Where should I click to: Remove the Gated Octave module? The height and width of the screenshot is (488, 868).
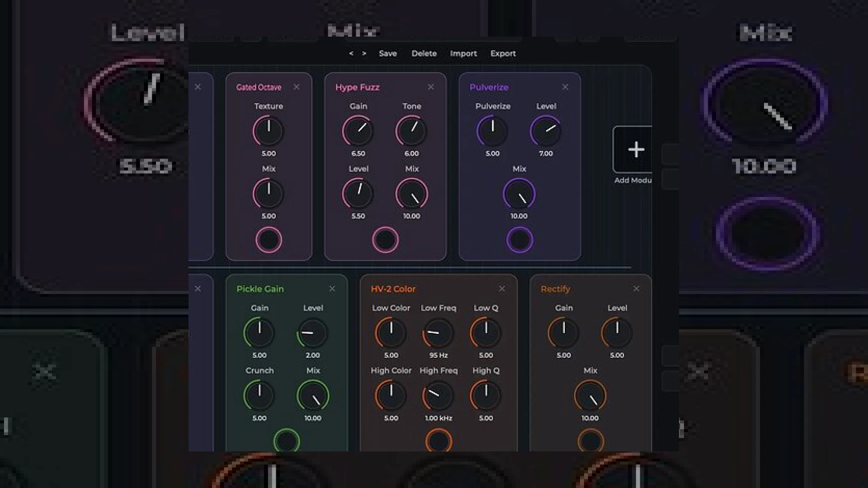click(297, 87)
